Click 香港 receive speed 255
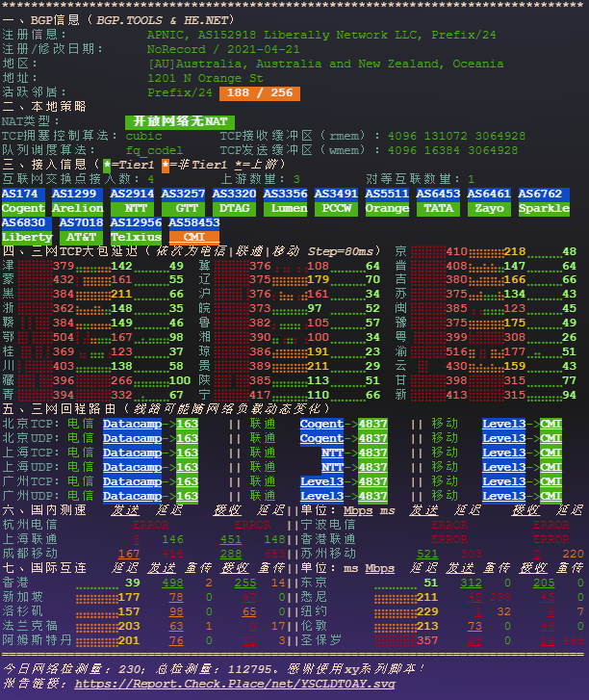Image resolution: width=589 pixels, height=700 pixels. tap(245, 583)
